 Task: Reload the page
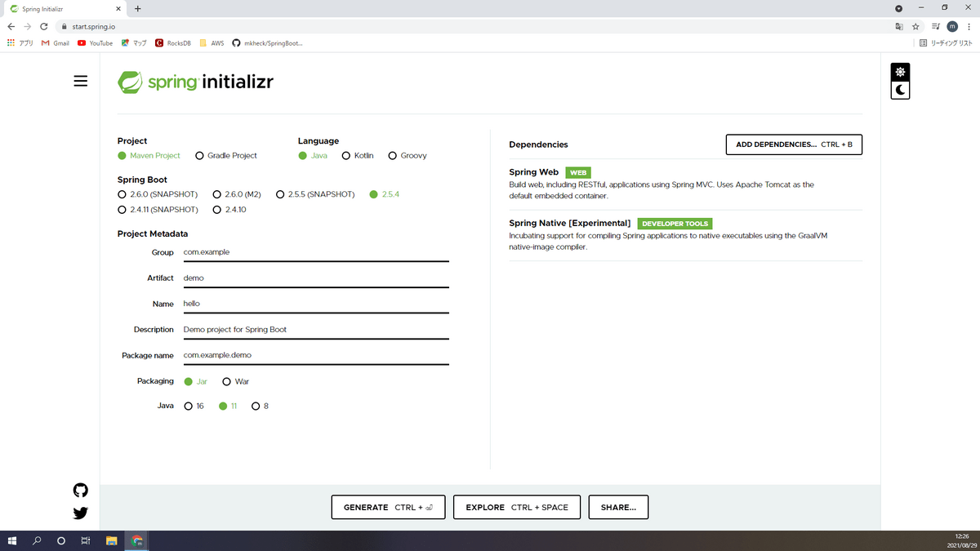[44, 26]
